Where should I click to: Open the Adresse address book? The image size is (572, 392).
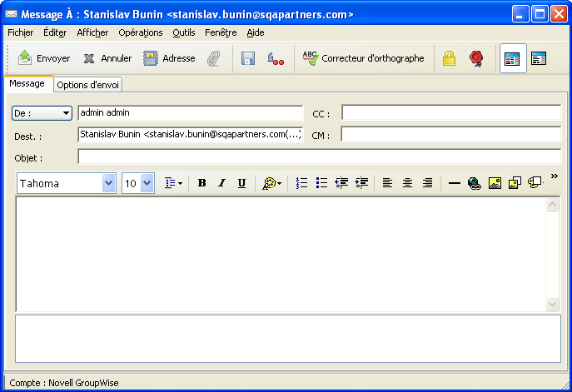click(x=169, y=58)
